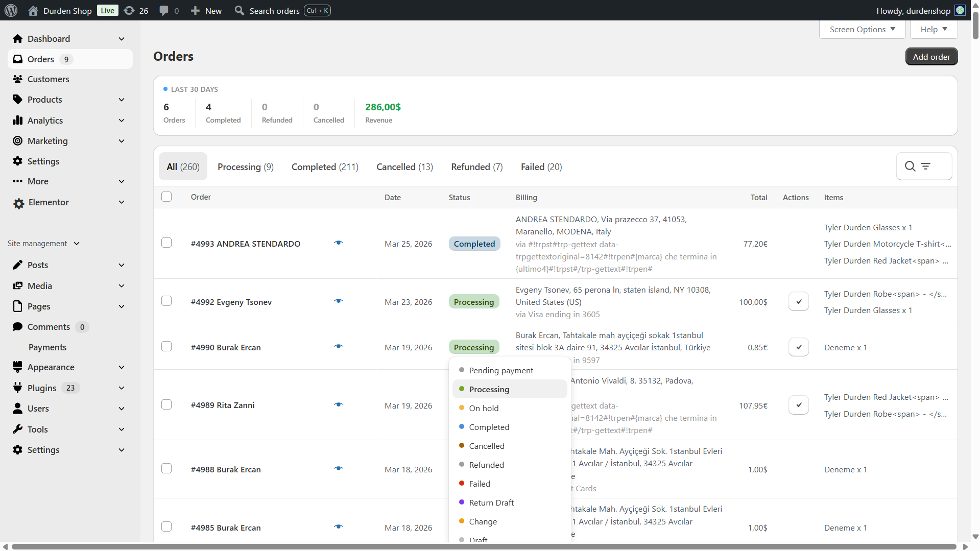980x551 pixels.
Task: Open order #4988 Burak Ercan link
Action: (226, 470)
